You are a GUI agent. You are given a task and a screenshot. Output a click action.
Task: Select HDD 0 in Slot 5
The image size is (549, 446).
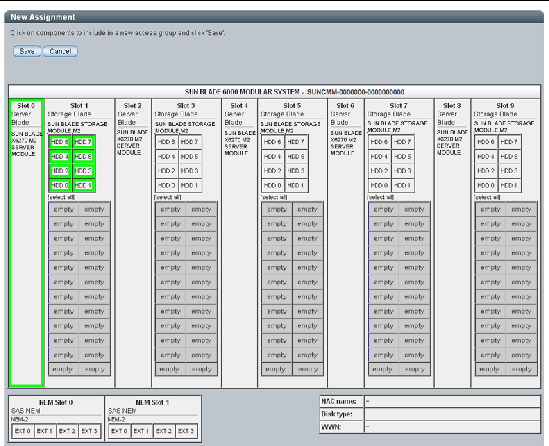(273, 185)
